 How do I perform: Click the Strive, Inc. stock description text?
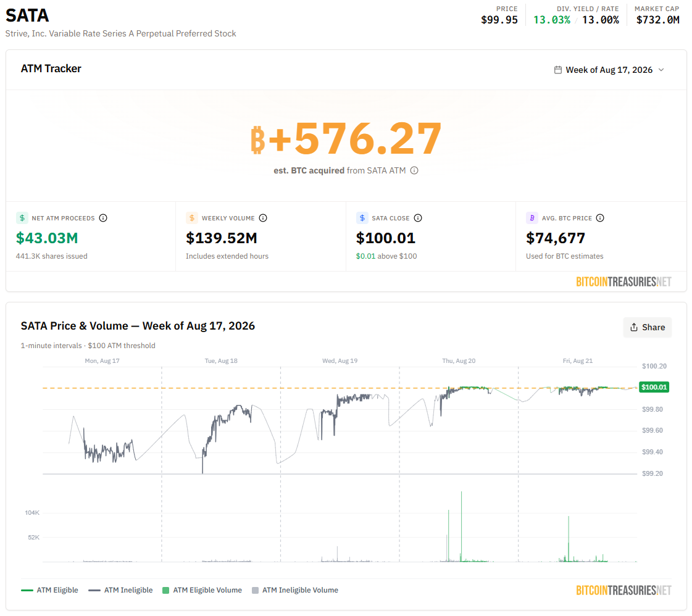[x=120, y=33]
